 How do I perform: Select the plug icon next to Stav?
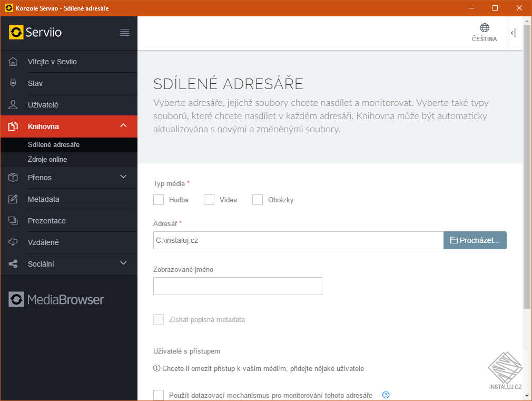[14, 83]
